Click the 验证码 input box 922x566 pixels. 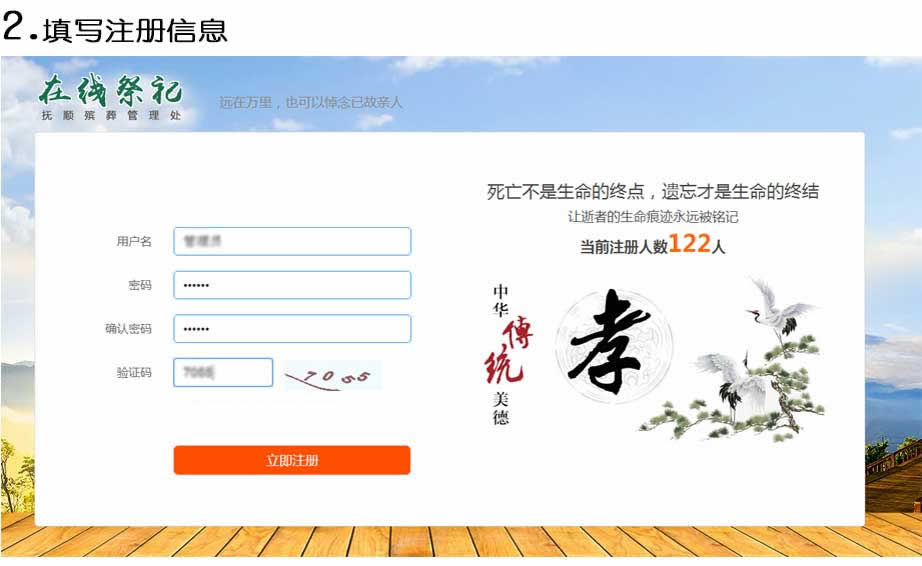223,372
